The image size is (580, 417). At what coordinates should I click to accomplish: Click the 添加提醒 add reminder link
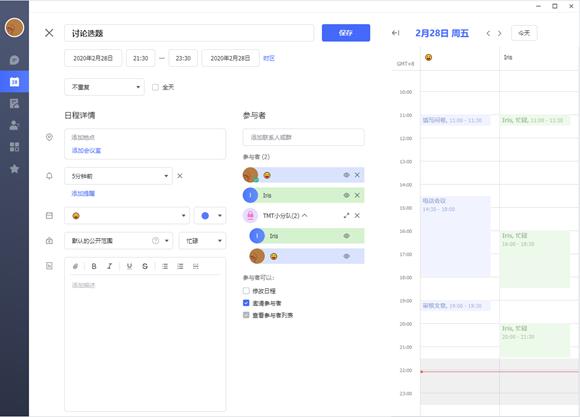[x=83, y=193]
